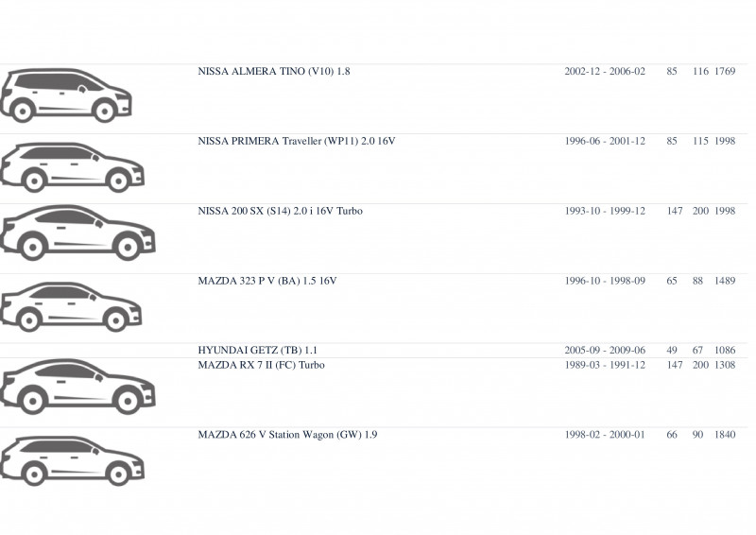This screenshot has width=756, height=535.
Task: Click date range 2002-12 - 2006-02
Action: [x=605, y=72]
